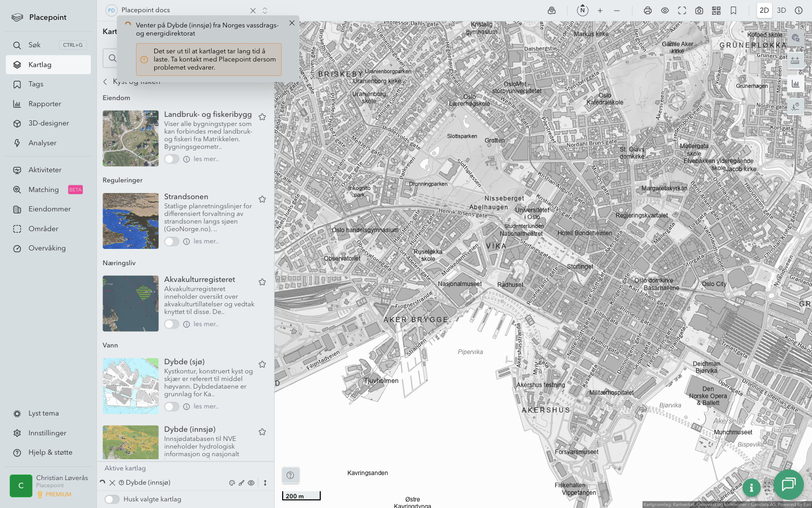Open the travel time walking tool
Viewport: 812px width, 508px height.
[x=795, y=107]
